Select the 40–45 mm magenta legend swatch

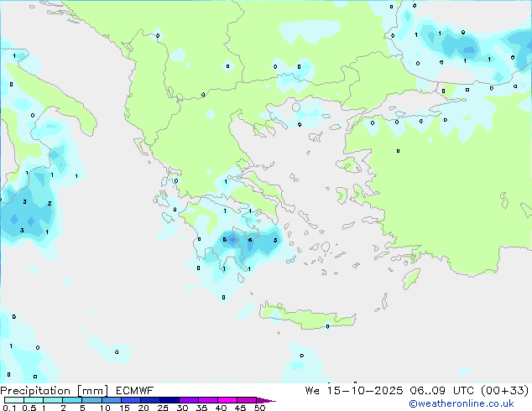[x=227, y=400]
